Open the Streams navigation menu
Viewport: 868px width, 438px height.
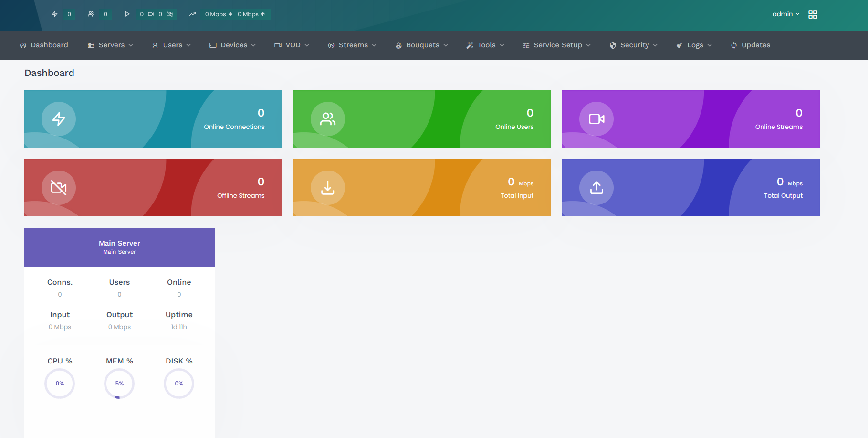tap(353, 45)
